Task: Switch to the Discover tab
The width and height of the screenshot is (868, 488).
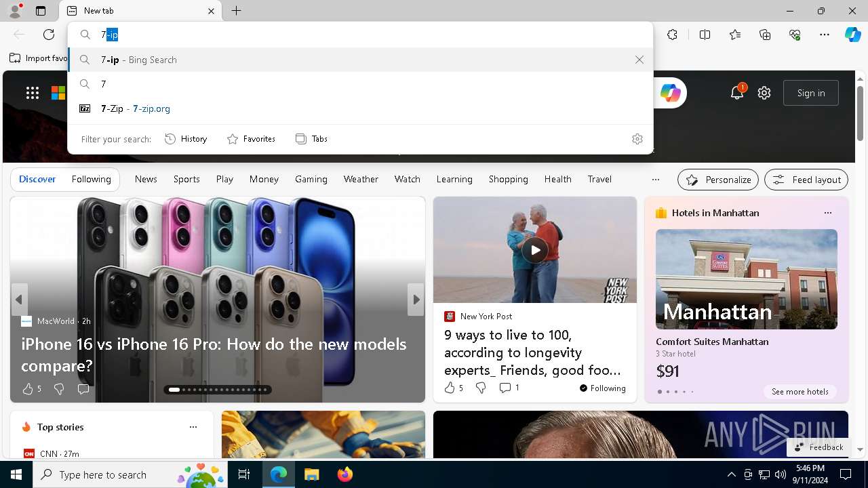Action: [37, 179]
